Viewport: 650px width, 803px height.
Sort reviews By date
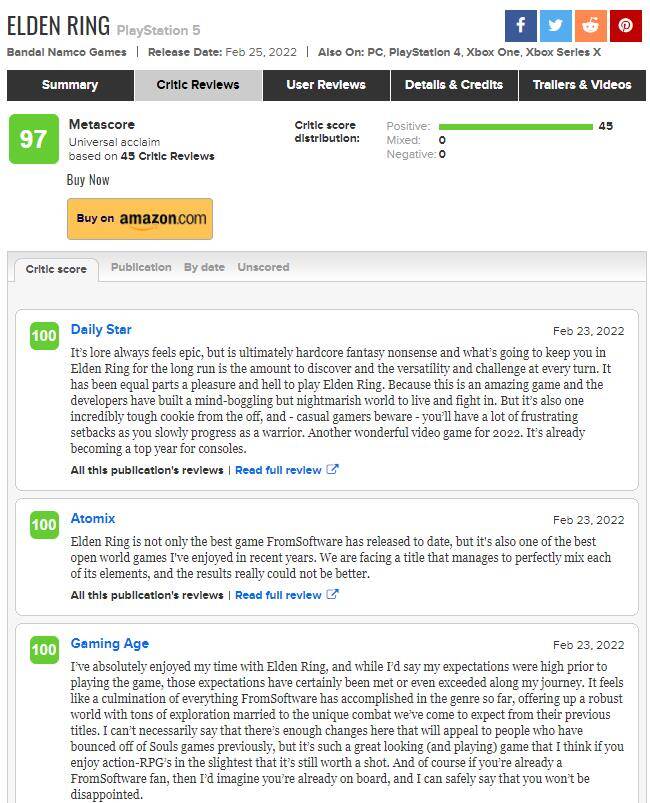[x=204, y=267]
